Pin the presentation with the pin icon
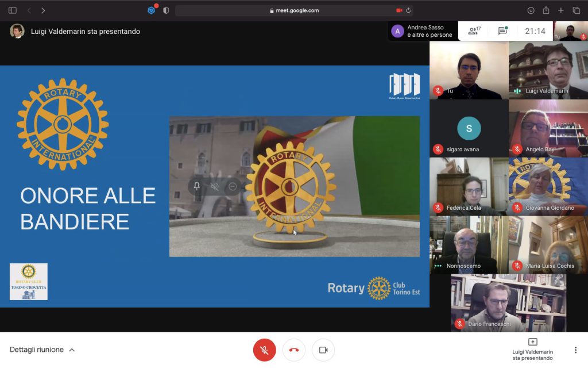The height and width of the screenshot is (368, 588). [196, 186]
